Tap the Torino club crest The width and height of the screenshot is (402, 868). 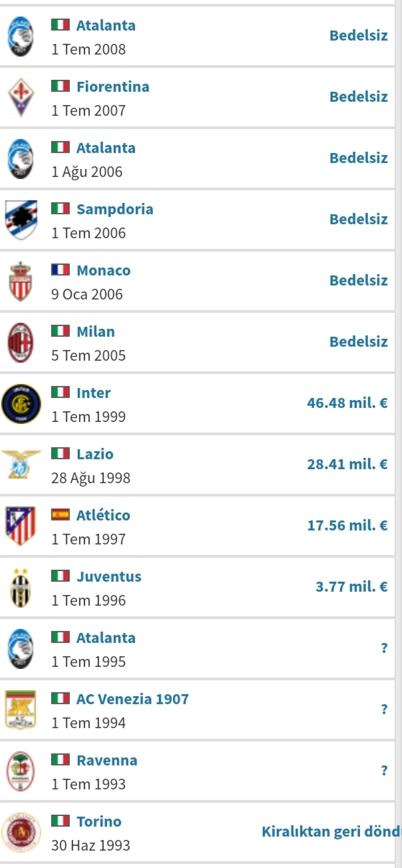[x=21, y=833]
